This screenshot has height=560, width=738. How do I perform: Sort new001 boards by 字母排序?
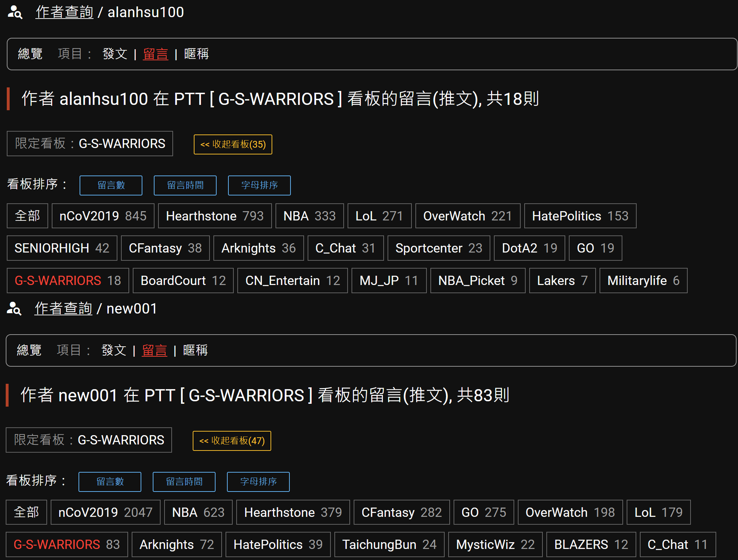pos(258,482)
